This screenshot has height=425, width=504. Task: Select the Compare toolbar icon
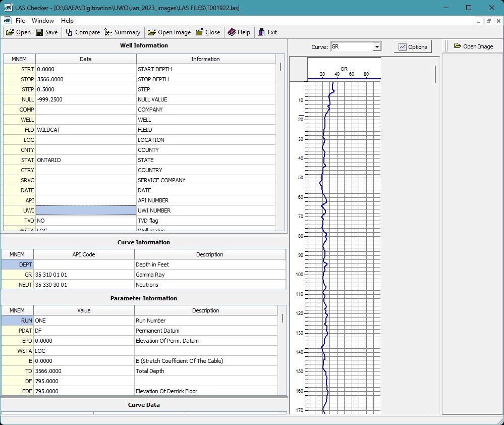(x=82, y=32)
